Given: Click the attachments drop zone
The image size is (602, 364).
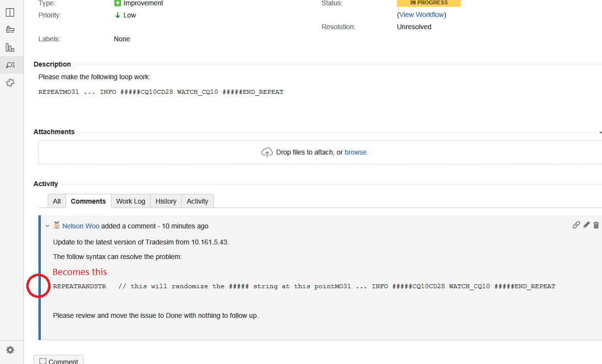Looking at the screenshot, I should coord(320,152).
